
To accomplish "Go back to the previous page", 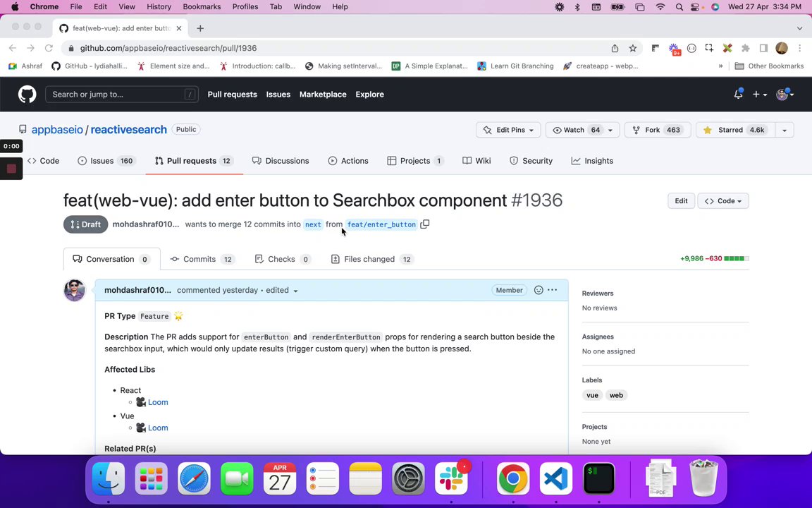I will coord(13,48).
